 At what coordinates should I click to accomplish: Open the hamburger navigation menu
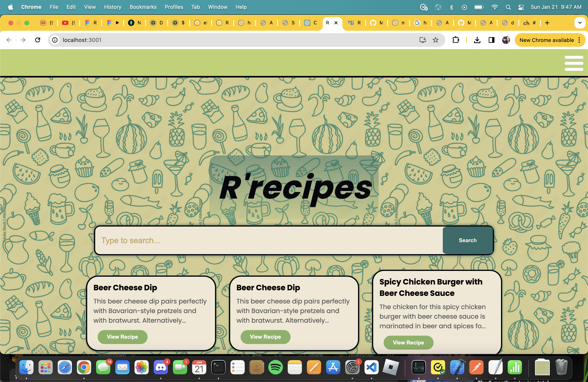574,63
